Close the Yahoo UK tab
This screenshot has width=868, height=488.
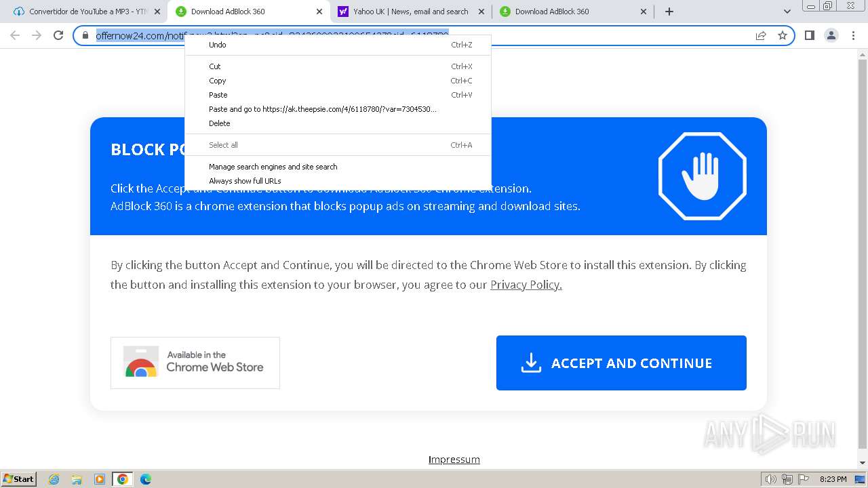click(481, 12)
